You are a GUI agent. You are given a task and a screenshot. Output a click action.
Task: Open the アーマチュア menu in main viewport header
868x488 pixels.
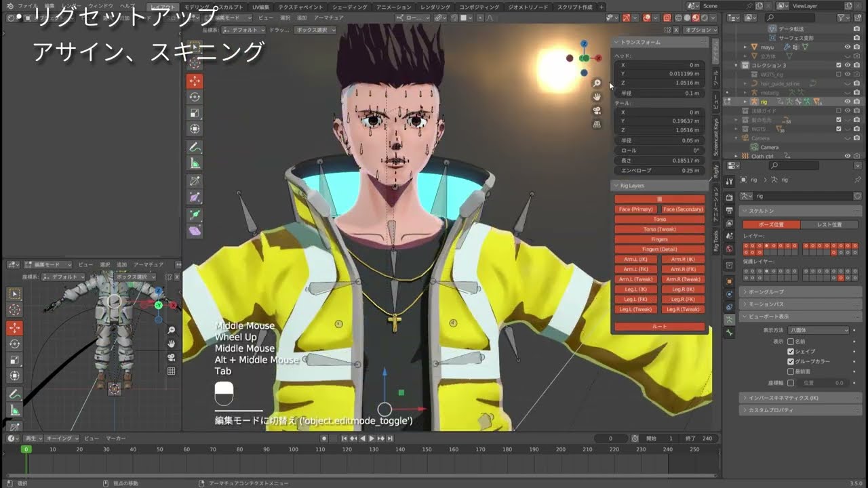pyautogui.click(x=328, y=18)
